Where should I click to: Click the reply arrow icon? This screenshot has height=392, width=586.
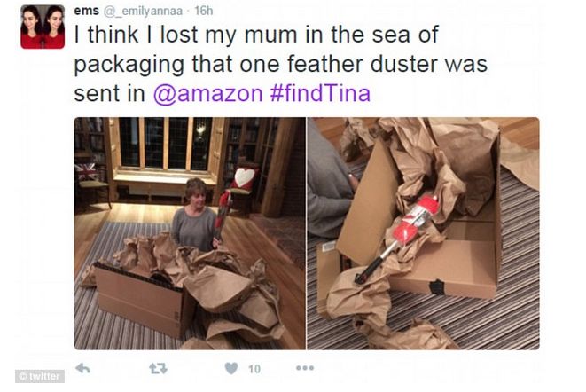(82, 368)
